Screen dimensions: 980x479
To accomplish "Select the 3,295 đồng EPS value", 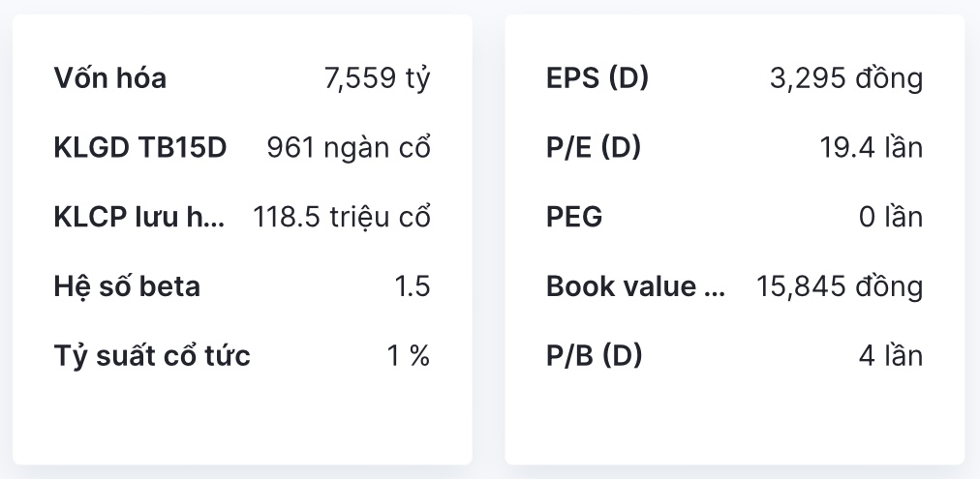I will coord(845,78).
